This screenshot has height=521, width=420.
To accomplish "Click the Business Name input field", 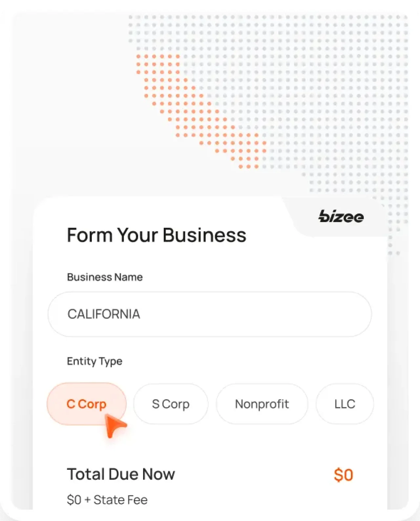I will tap(210, 314).
